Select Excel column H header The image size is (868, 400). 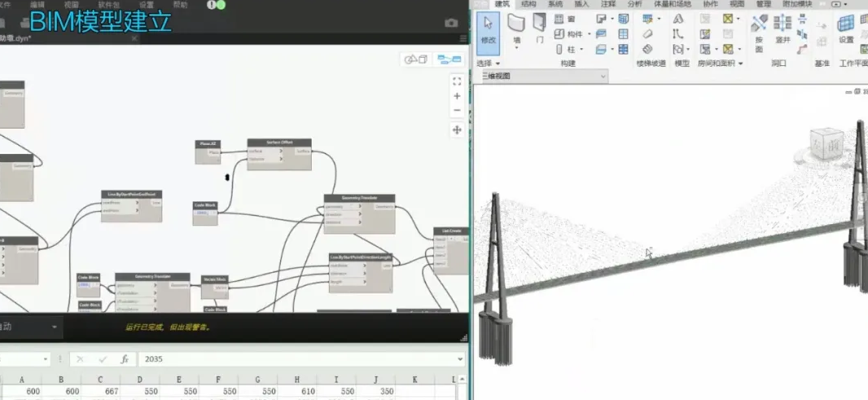[296, 380]
